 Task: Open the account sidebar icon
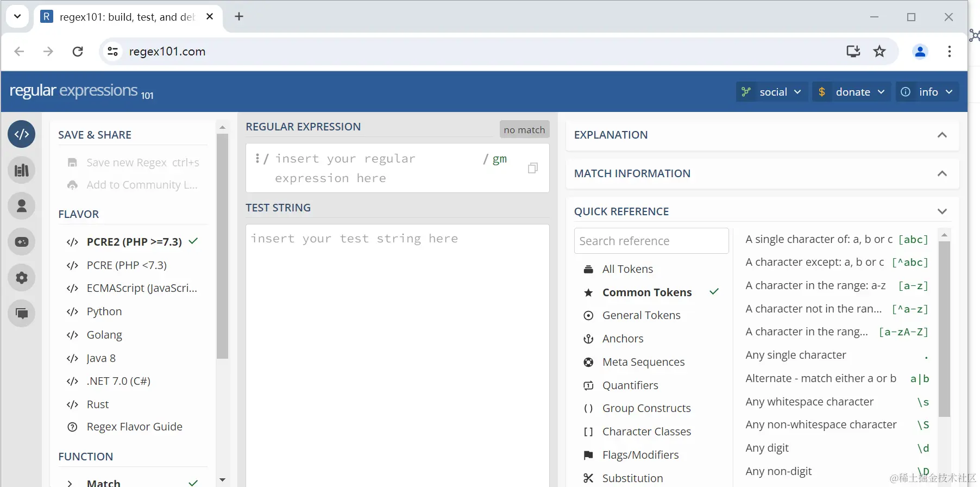click(x=22, y=206)
